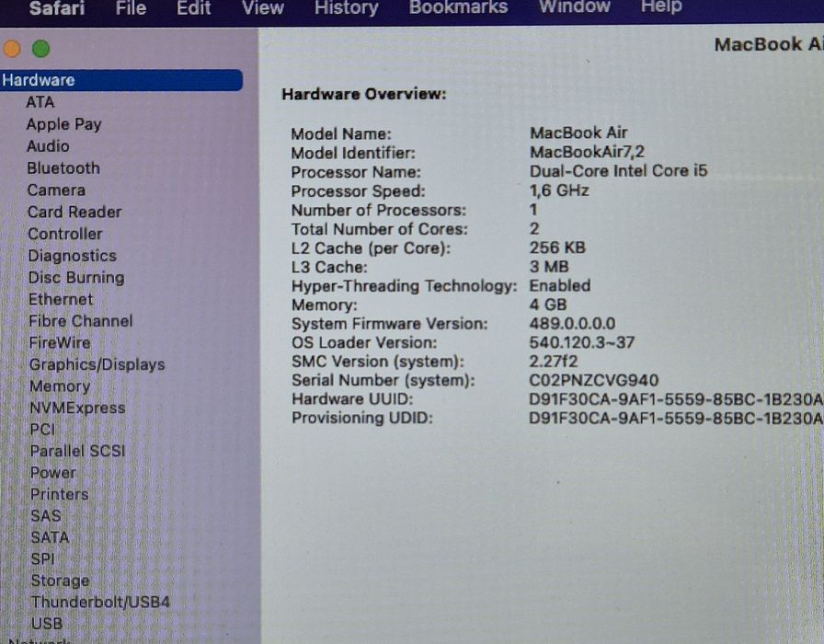This screenshot has width=824, height=644.
Task: Click the 489.0.0.0.0 firmware version value
Action: [572, 323]
